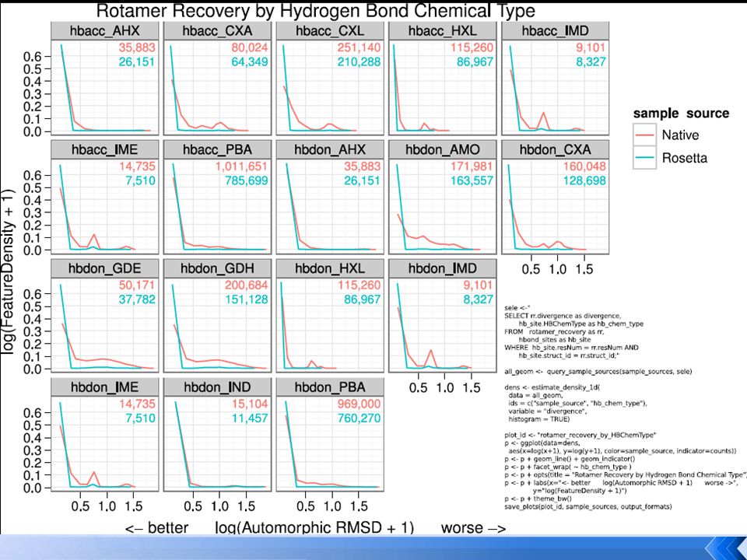Select the hbdon_AMO panel header
This screenshot has height=560, width=747.
pos(443,149)
